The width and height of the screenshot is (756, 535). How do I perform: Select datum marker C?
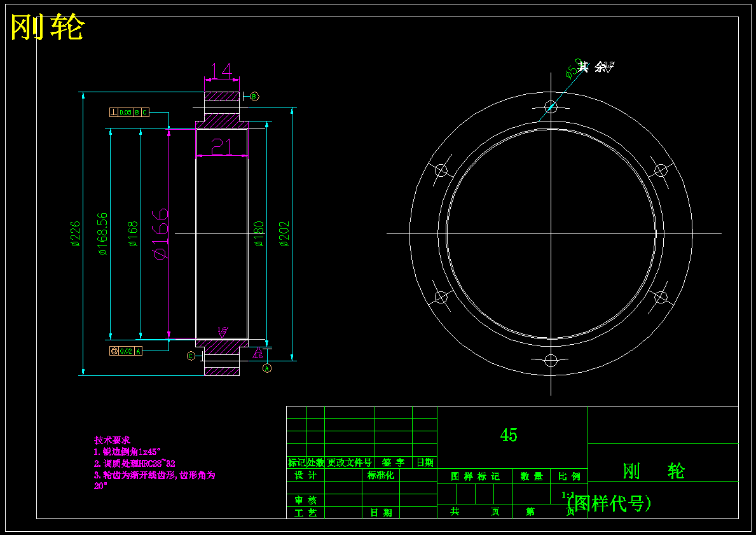coord(191,356)
